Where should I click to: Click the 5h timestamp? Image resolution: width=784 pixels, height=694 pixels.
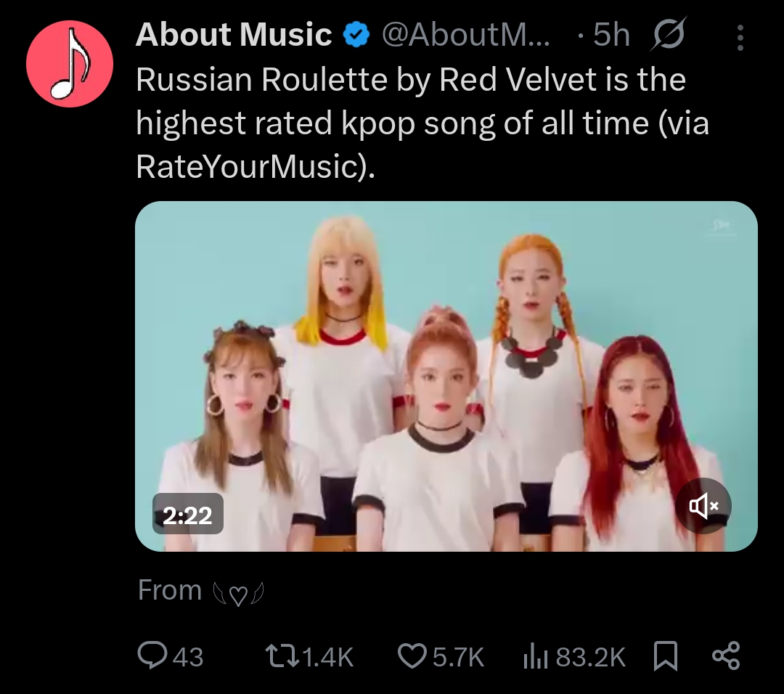(611, 36)
